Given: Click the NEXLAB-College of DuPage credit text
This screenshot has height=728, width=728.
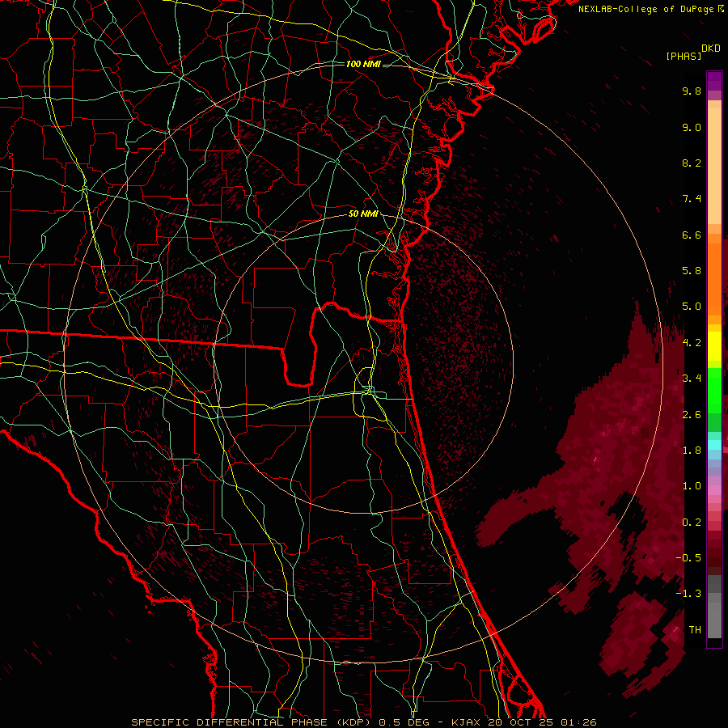Looking at the screenshot, I should pos(647,9).
